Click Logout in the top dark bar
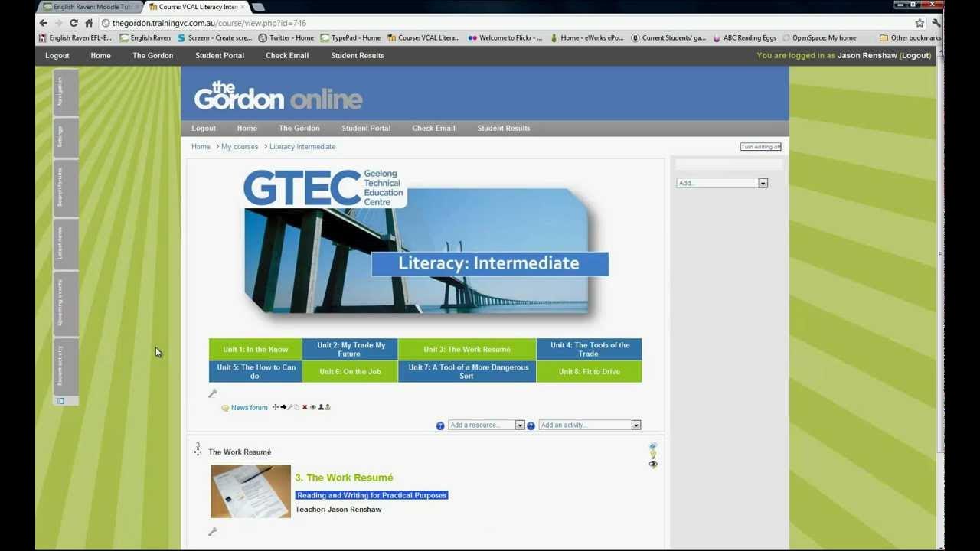The width and height of the screenshot is (980, 551). pyautogui.click(x=57, y=55)
